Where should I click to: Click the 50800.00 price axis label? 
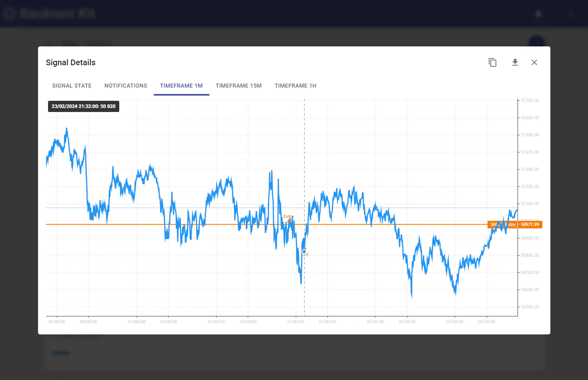(x=530, y=255)
